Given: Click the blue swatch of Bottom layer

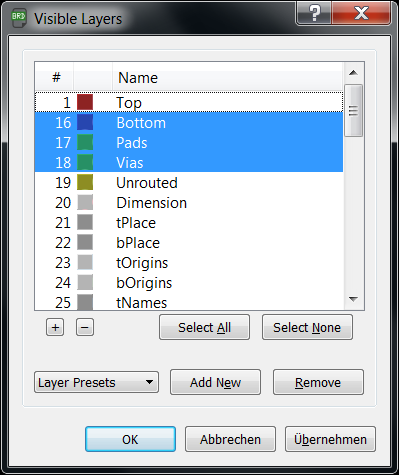Looking at the screenshot, I should (85, 122).
